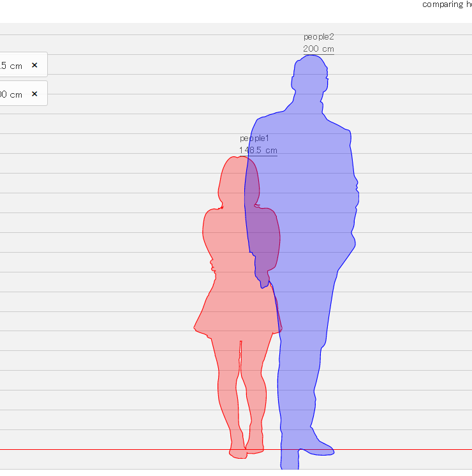Delete the 200 cm entry using its X
The height and width of the screenshot is (476, 472).
pyautogui.click(x=34, y=94)
